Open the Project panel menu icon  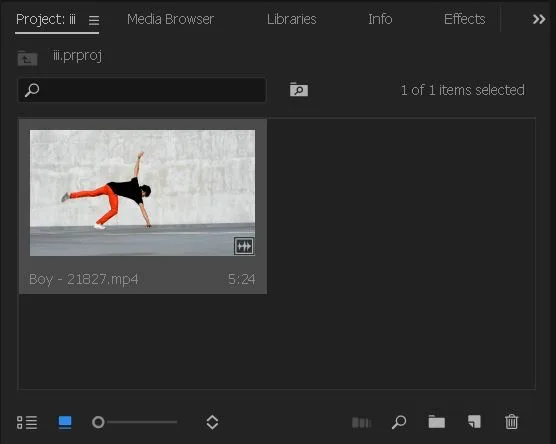point(94,20)
